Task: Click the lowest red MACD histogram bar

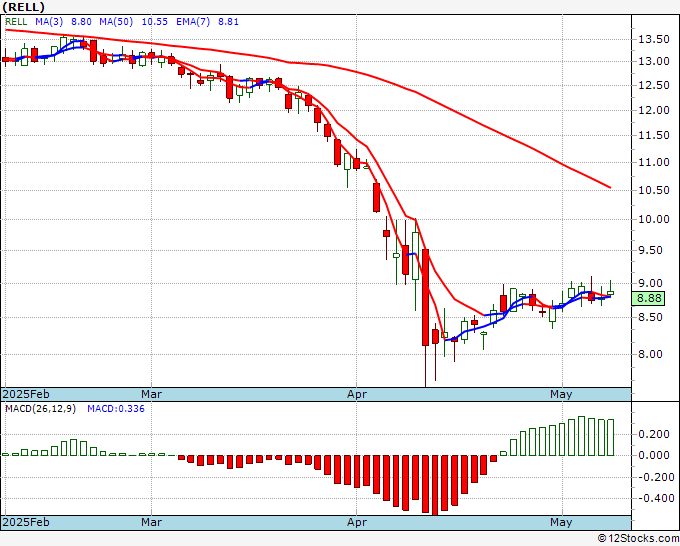Action: [435, 485]
